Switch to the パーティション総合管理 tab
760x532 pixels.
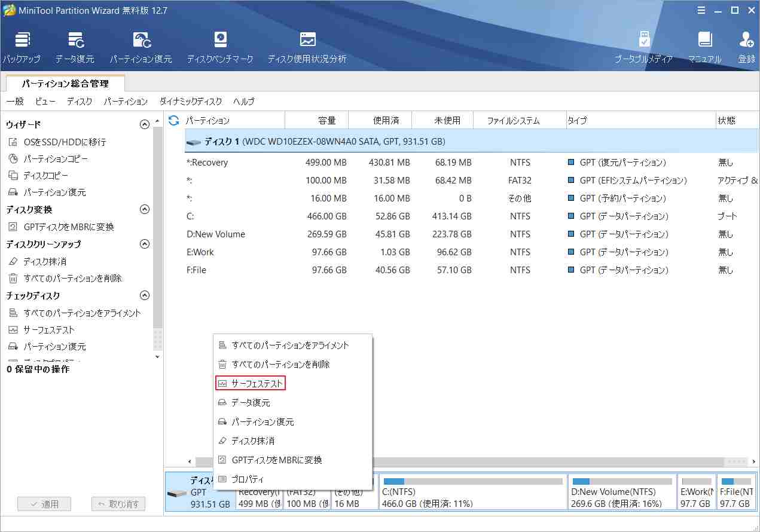point(64,84)
